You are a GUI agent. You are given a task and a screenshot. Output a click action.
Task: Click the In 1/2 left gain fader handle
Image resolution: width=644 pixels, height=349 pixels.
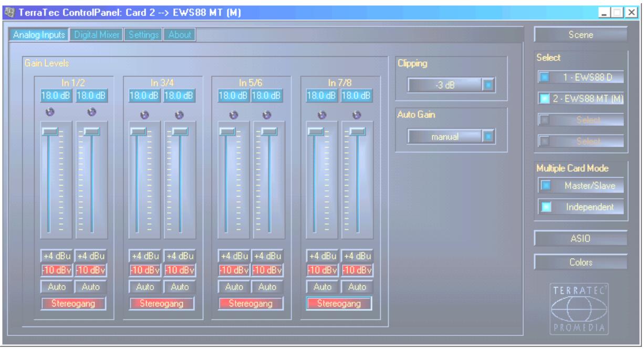tap(50, 131)
